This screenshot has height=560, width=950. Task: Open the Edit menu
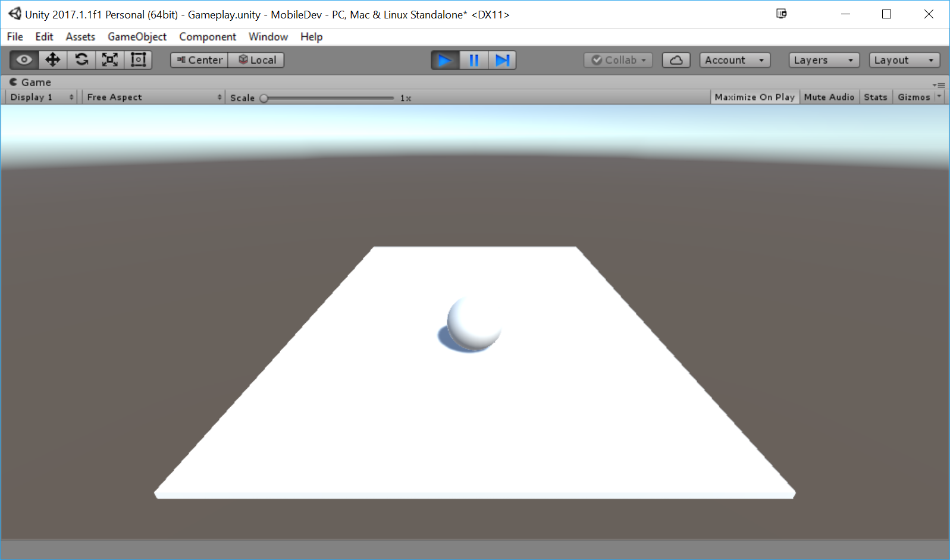click(x=44, y=37)
